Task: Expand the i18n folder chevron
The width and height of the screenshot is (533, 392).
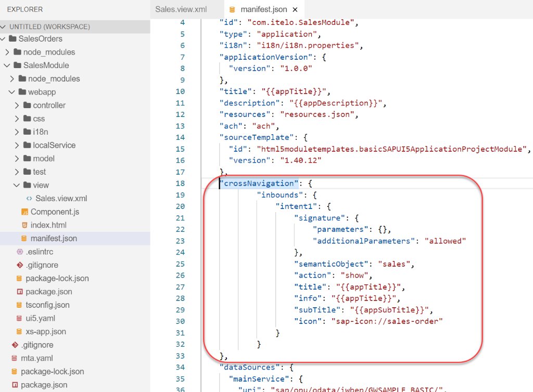Action: [17, 132]
